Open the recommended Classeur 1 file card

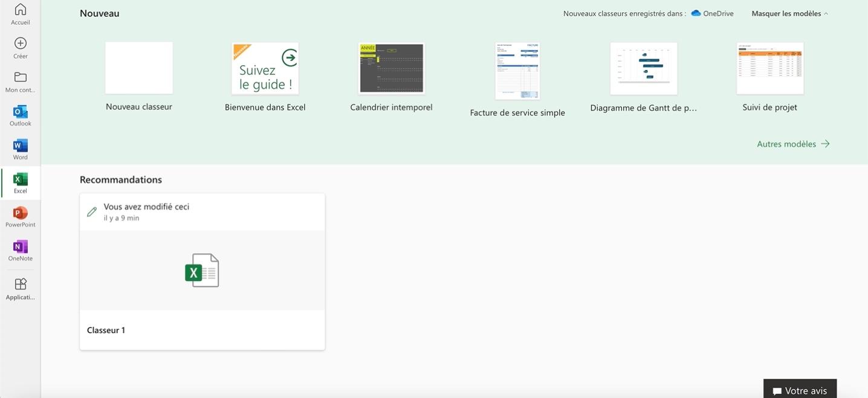click(x=202, y=271)
